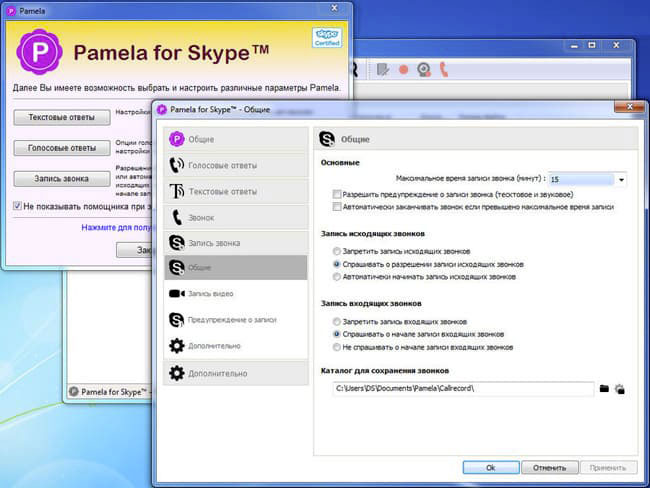The width and height of the screenshot is (650, 488).
Task: Click the notes icon in the background window toolbar
Action: [x=382, y=69]
